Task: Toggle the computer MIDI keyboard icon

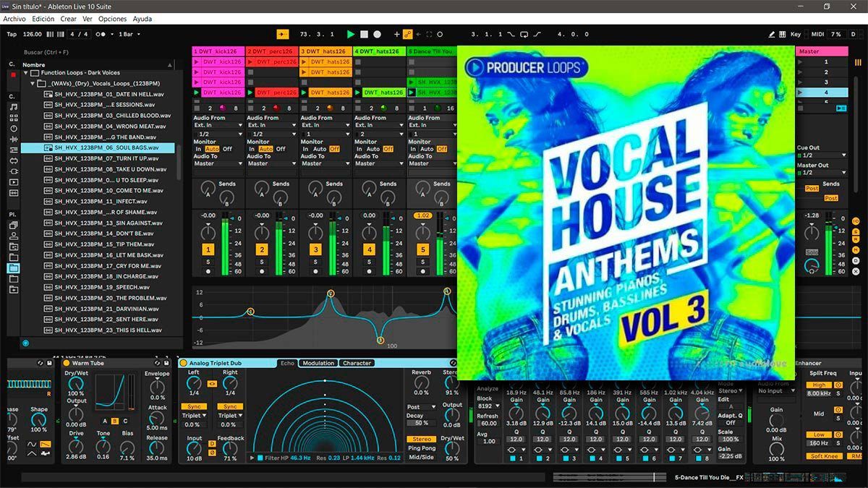Action: [x=782, y=34]
